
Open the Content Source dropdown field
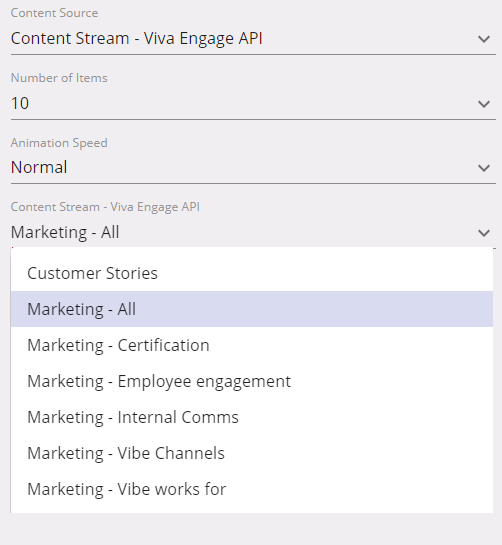[x=253, y=39]
